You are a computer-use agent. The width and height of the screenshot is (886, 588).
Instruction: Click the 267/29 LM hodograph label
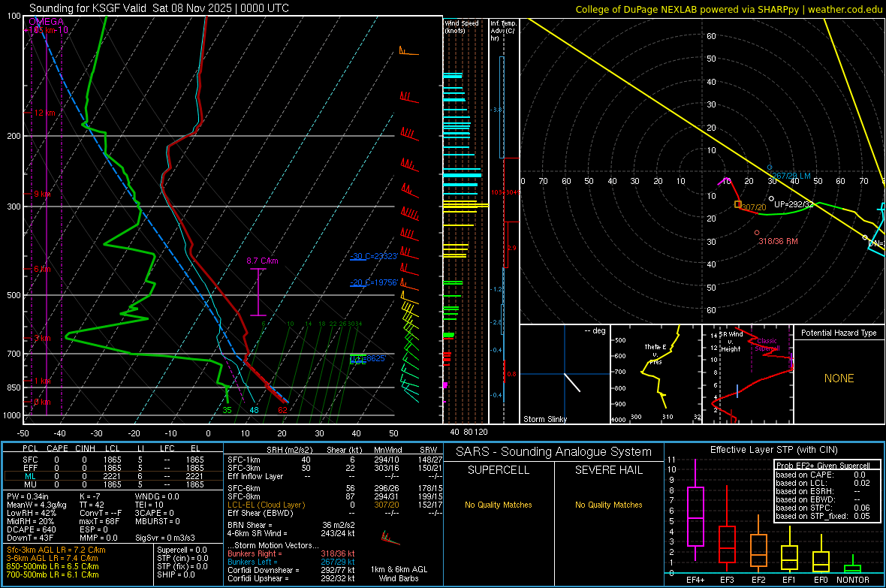click(x=791, y=176)
